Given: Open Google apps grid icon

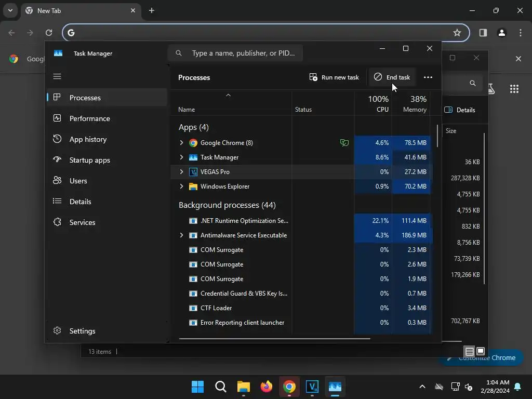Looking at the screenshot, I should pos(514,89).
